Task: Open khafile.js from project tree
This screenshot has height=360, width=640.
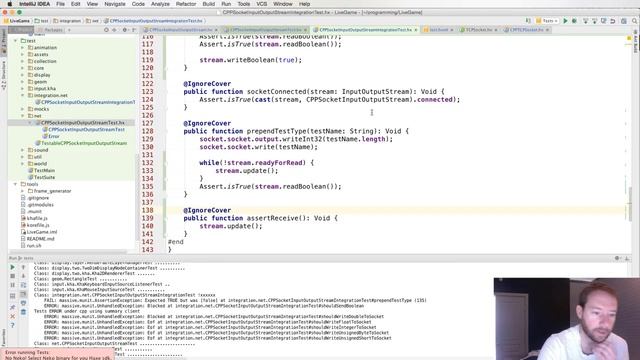Action: point(38,218)
